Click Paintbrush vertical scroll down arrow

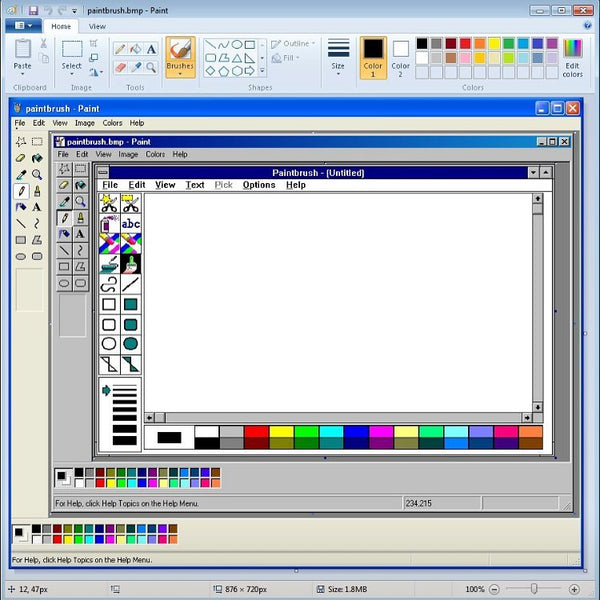click(537, 407)
